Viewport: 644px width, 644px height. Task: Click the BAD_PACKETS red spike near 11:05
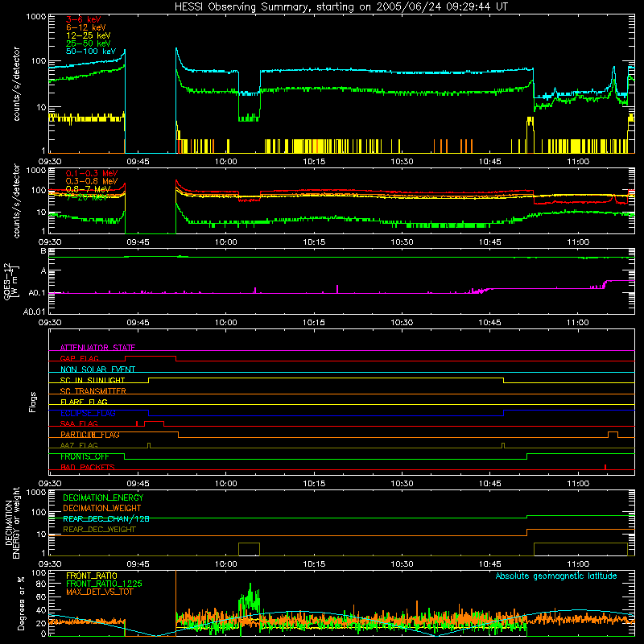coord(605,467)
